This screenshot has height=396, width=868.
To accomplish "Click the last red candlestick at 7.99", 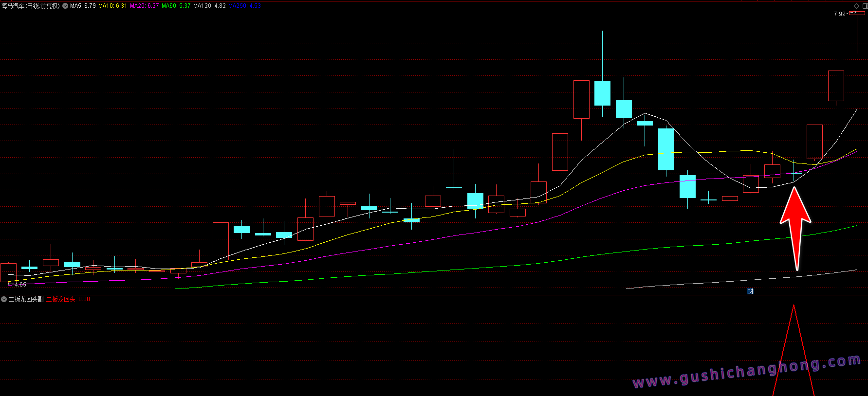I will point(857,14).
